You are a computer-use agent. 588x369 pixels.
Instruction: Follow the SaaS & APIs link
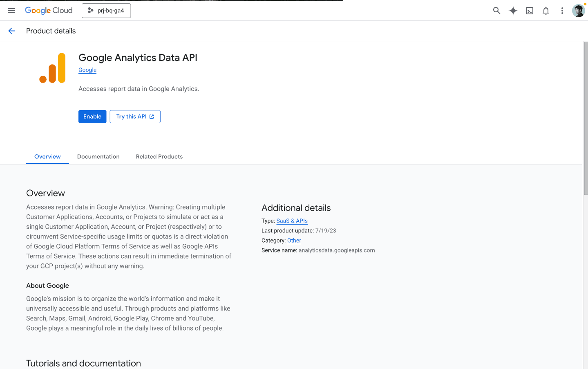tap(292, 221)
